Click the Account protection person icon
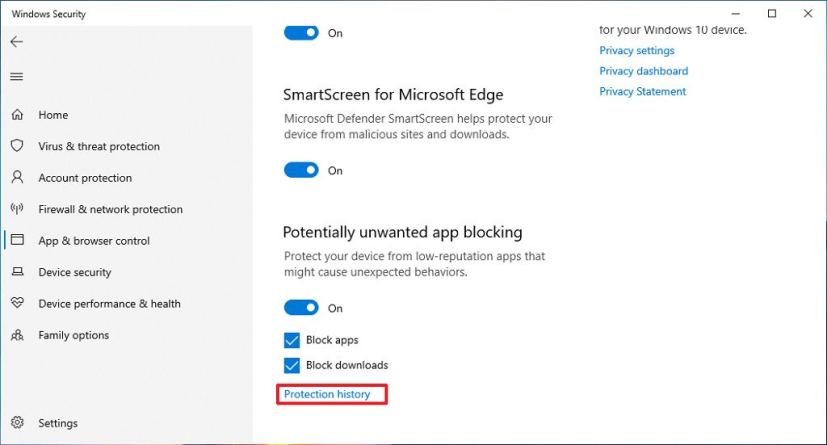Image resolution: width=827 pixels, height=445 pixels. point(17,178)
